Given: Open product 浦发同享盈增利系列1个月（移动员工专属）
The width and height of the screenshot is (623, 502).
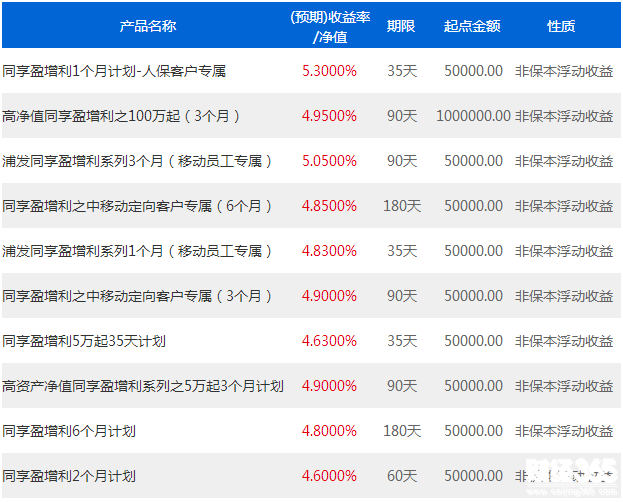Looking at the screenshot, I should (137, 251).
